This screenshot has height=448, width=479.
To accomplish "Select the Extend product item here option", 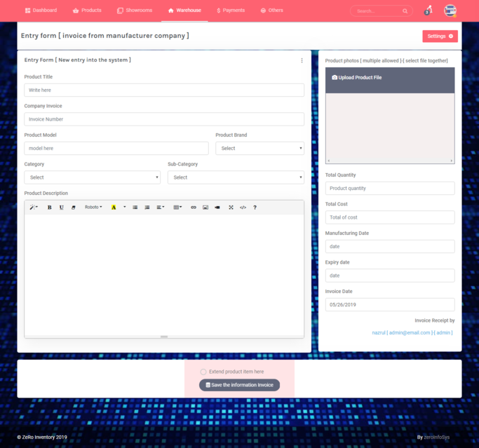I will coord(203,372).
